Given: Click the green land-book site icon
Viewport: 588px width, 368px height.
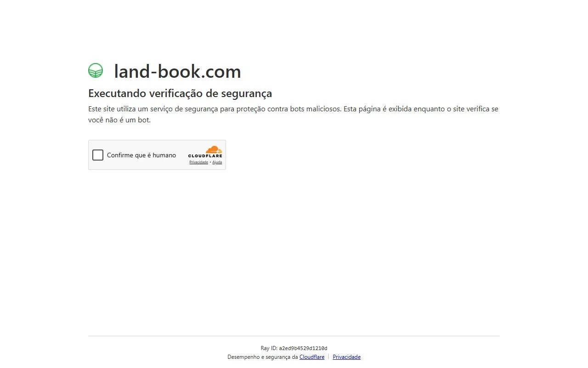Looking at the screenshot, I should (x=96, y=71).
